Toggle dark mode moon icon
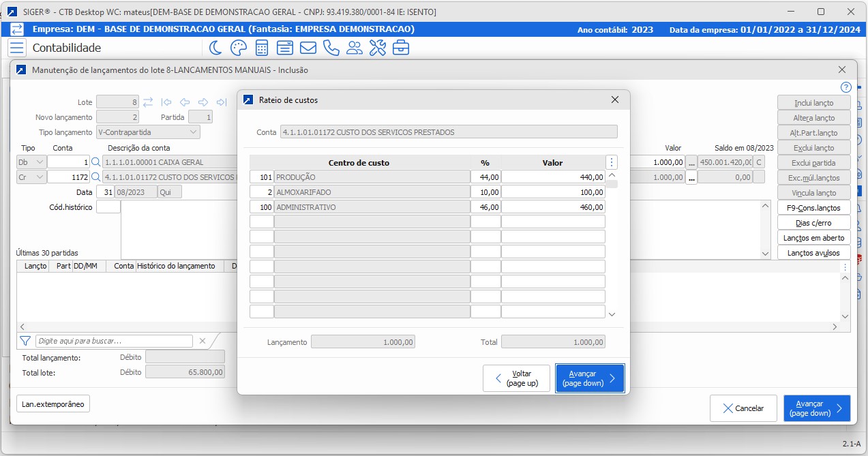Image resolution: width=868 pixels, height=456 pixels. 215,48
